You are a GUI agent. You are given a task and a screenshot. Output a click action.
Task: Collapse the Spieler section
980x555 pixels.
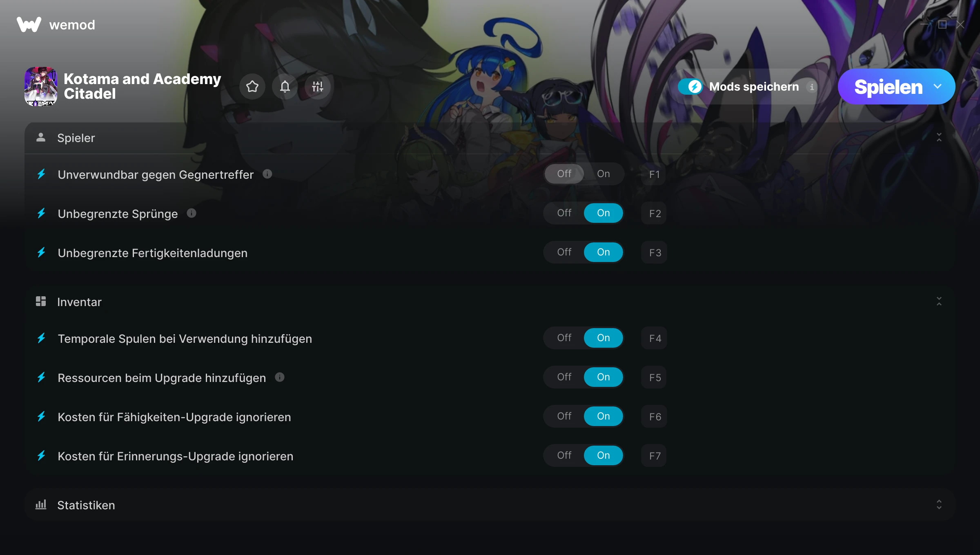[x=939, y=138]
